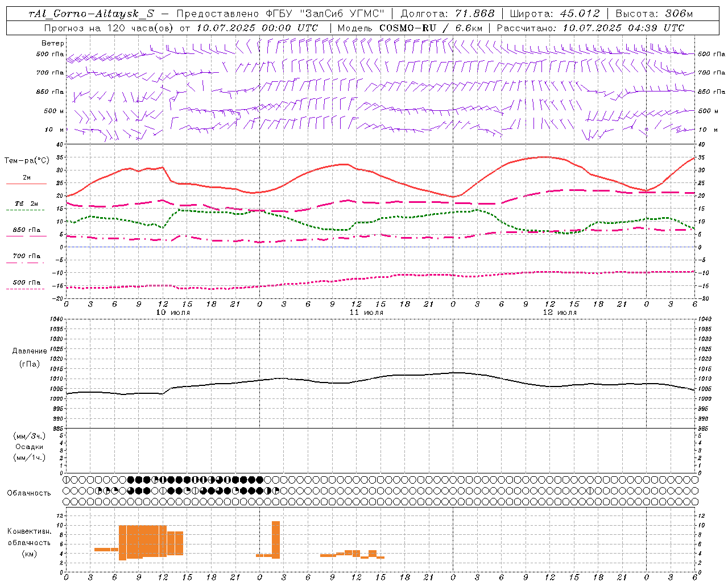Click the 2м temperature legend entry
This screenshot has height=582, width=728.
point(27,178)
